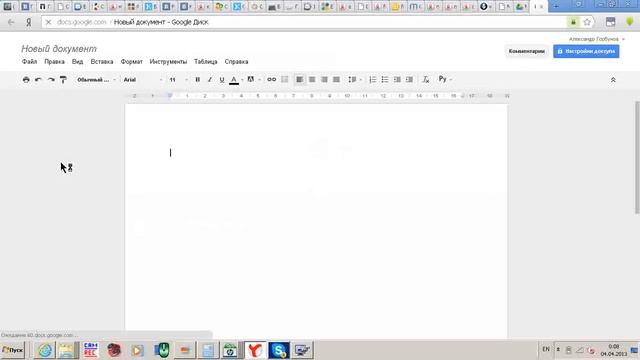The image size is (640, 360).
Task: Open the Yandex browser taskbar icon
Action: tap(255, 350)
